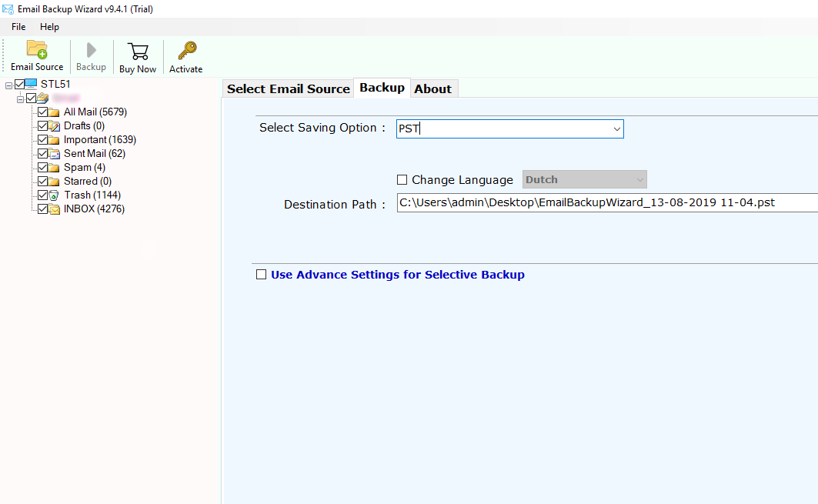Uncheck the STL51 root checkbox
This screenshot has height=504, width=818.
click(x=19, y=84)
